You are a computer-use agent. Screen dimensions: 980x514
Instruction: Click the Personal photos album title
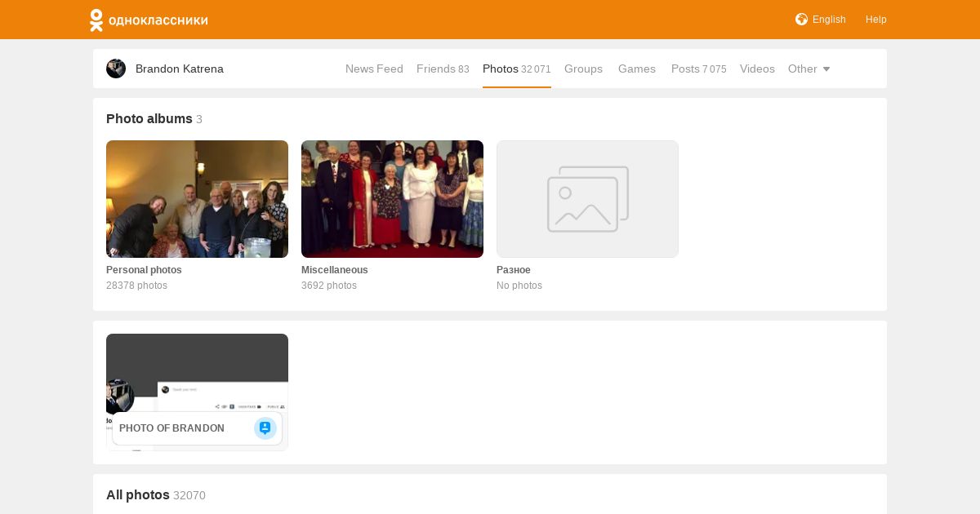144,270
